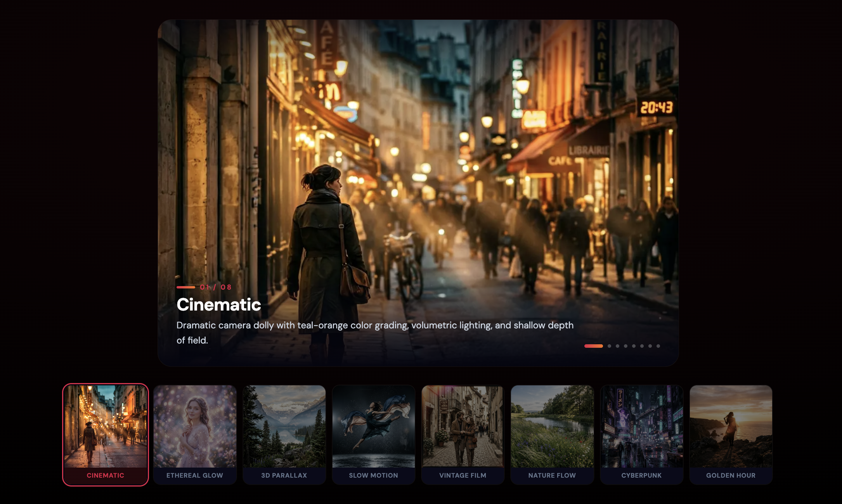Go to slide three using pagination dot
The width and height of the screenshot is (842, 504).
(617, 346)
